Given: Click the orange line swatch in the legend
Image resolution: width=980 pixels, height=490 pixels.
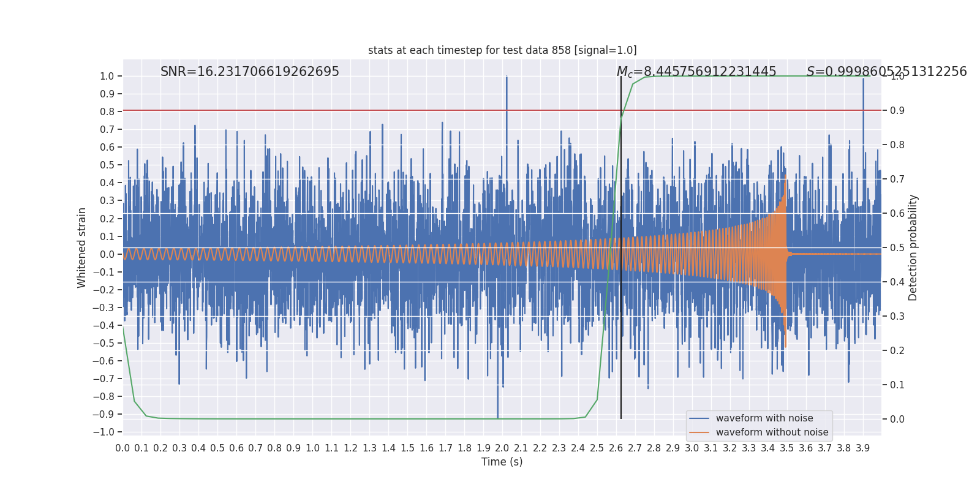Looking at the screenshot, I should tap(699, 432).
